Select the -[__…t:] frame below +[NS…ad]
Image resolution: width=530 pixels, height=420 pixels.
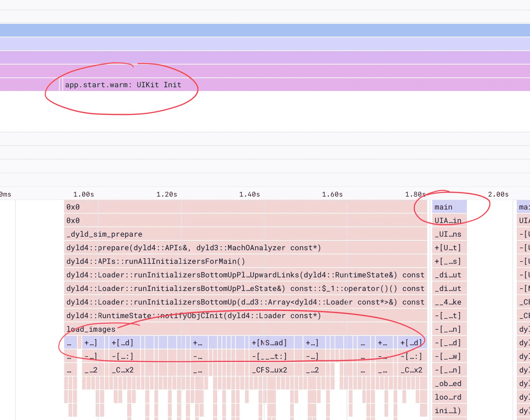point(270,356)
